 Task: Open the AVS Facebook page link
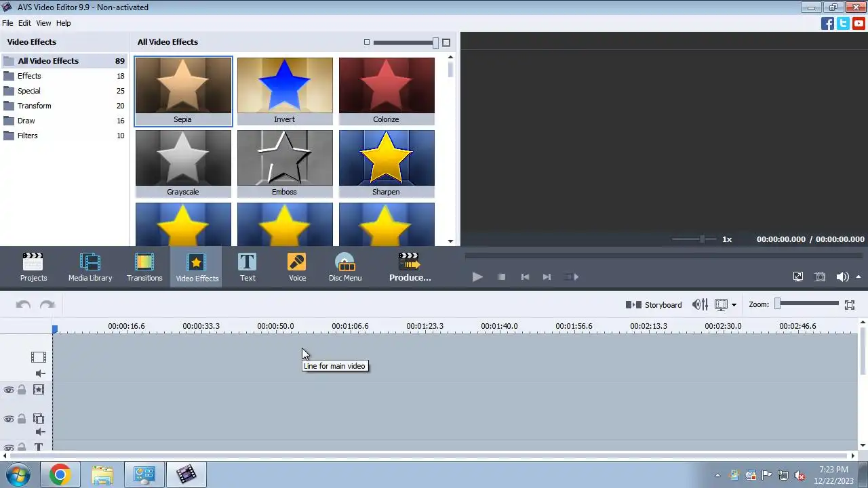pos(827,23)
